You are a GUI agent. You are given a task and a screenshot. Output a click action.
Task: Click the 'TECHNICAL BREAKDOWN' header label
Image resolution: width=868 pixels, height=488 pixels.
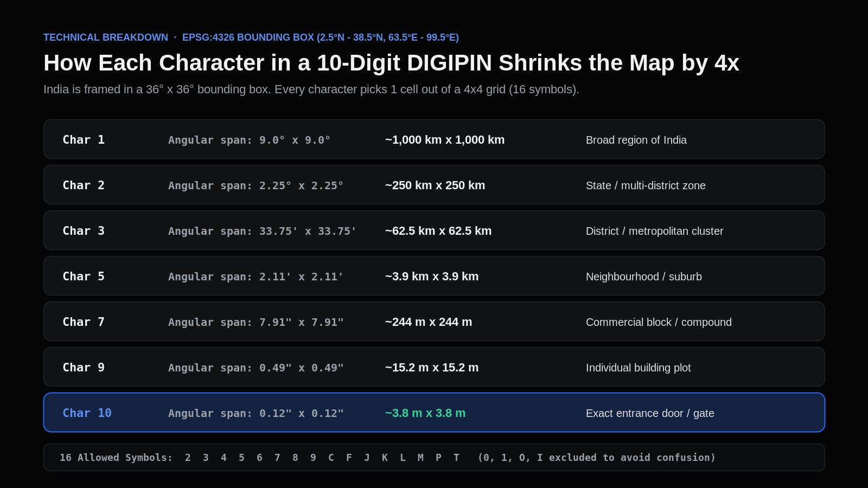click(x=106, y=37)
